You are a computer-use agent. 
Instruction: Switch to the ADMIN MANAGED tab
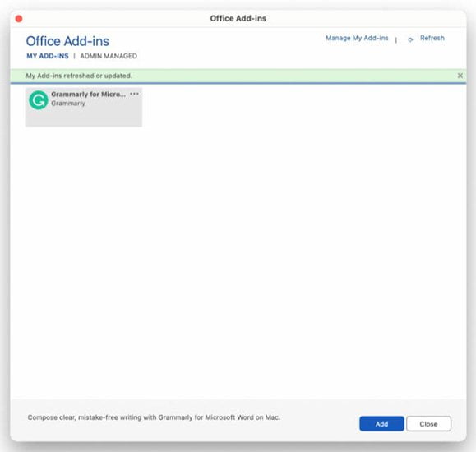coord(109,56)
